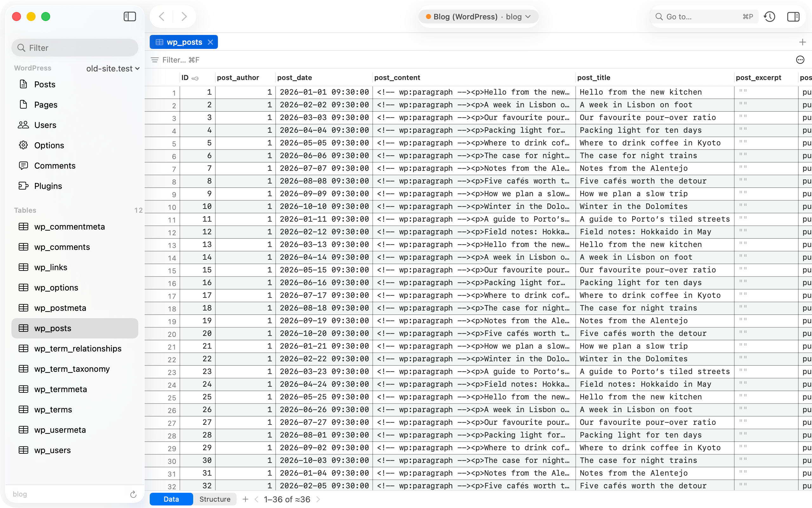
Task: Open Users in the WordPress sidebar
Action: [75, 125]
